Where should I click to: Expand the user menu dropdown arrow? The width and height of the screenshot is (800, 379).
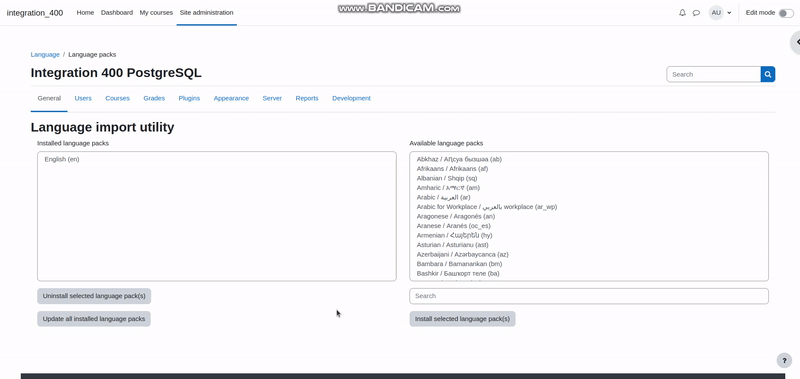tap(729, 13)
